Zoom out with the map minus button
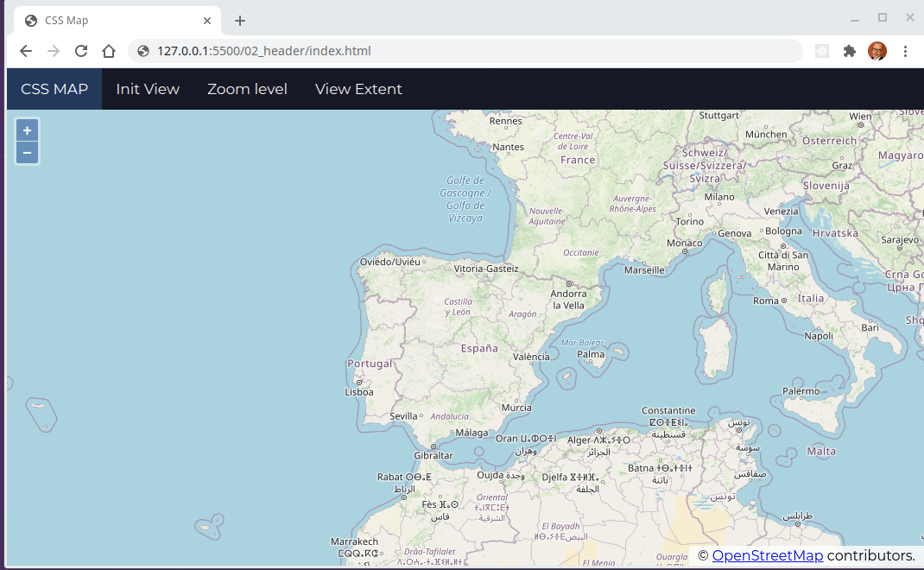Image resolution: width=924 pixels, height=570 pixels. pyautogui.click(x=27, y=153)
